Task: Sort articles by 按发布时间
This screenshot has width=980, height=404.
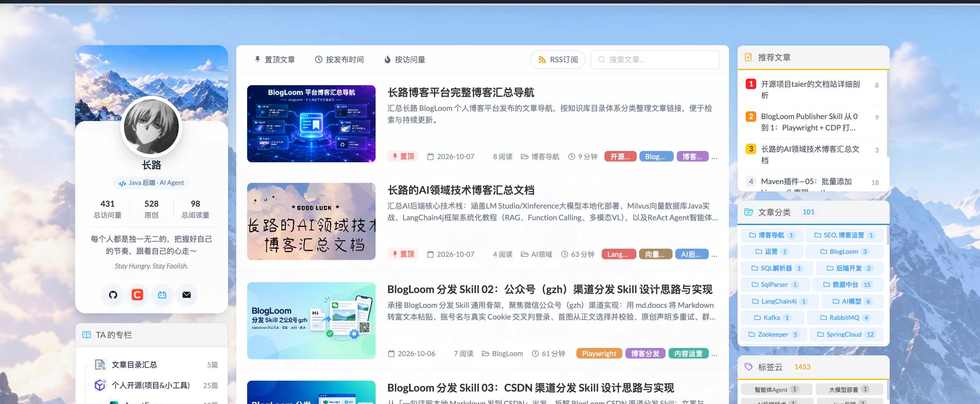Action: 339,60
